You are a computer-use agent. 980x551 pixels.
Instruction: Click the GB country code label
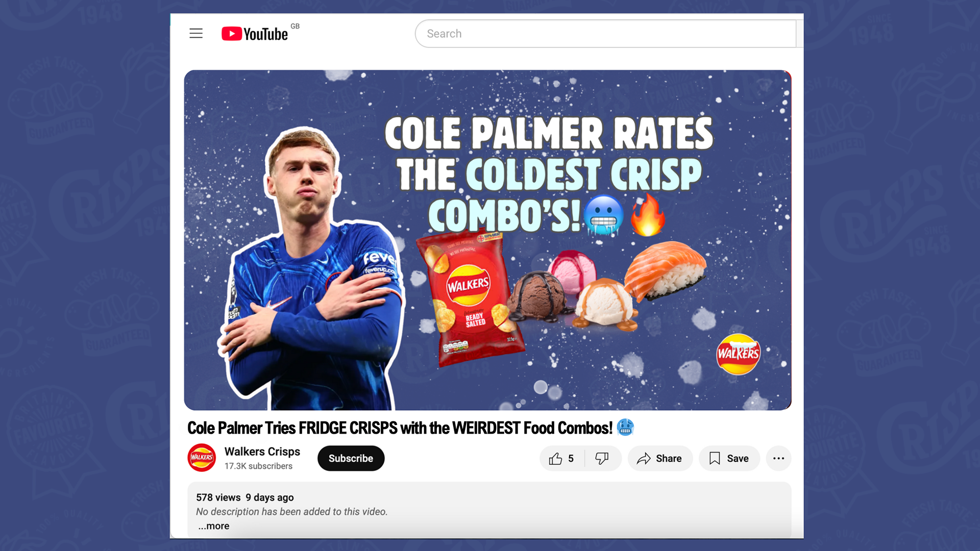click(295, 26)
